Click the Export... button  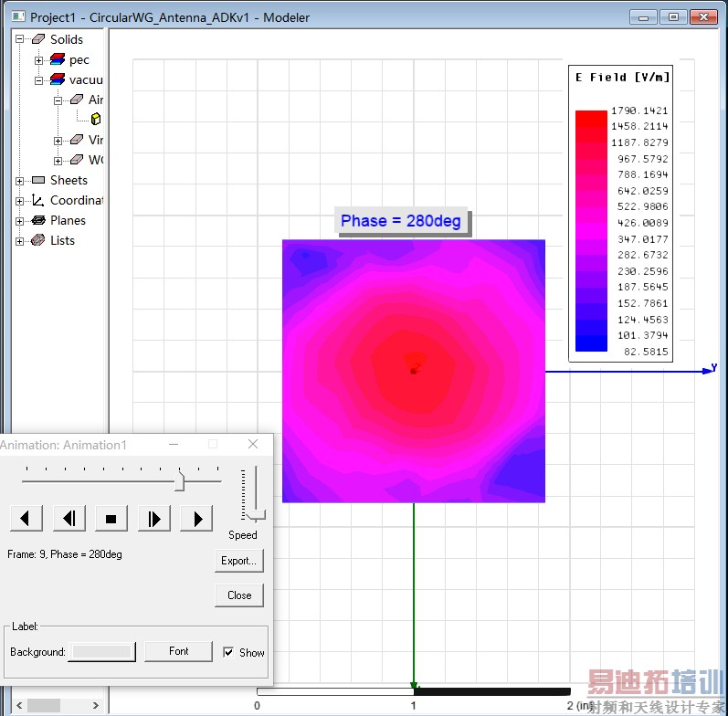[239, 561]
